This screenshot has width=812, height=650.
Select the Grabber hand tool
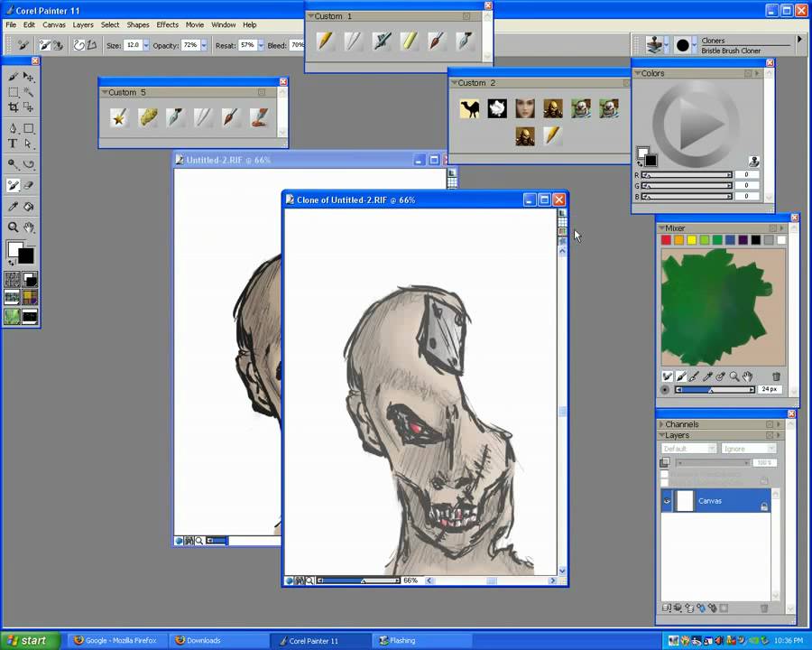(x=29, y=227)
